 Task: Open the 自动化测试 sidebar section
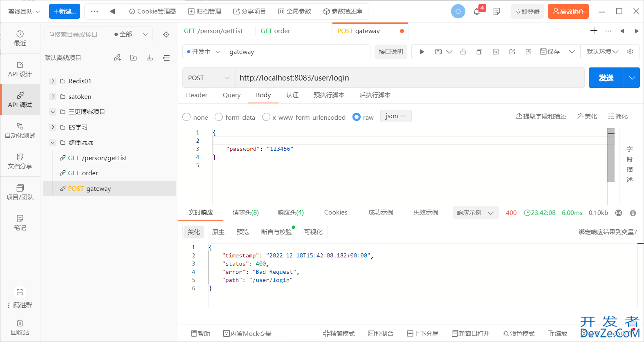(20, 131)
